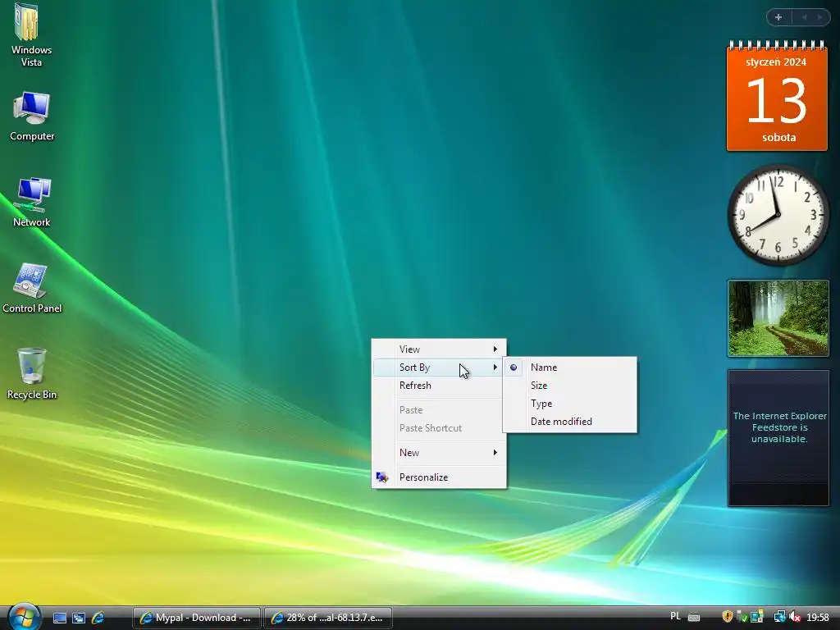Click the sidebar next page arrow

coord(819,17)
